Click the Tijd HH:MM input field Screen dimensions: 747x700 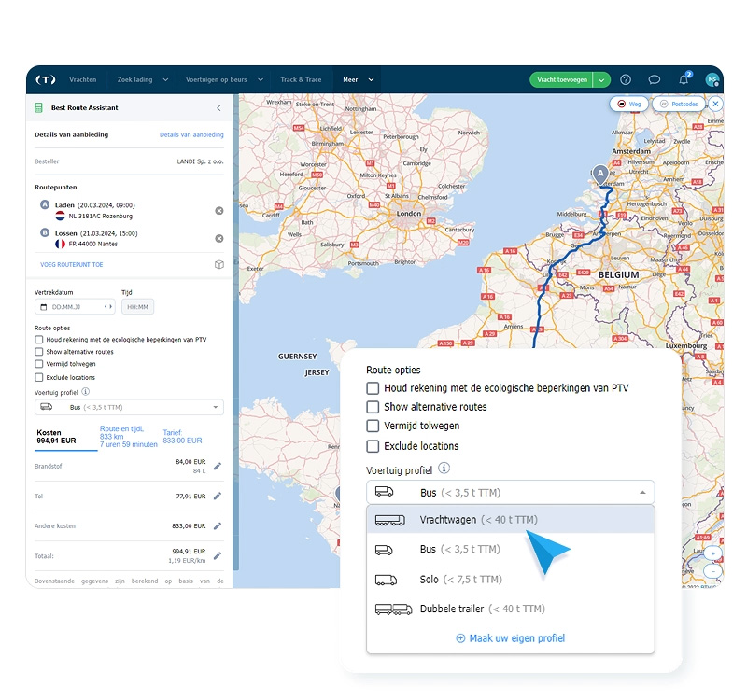click(x=137, y=307)
